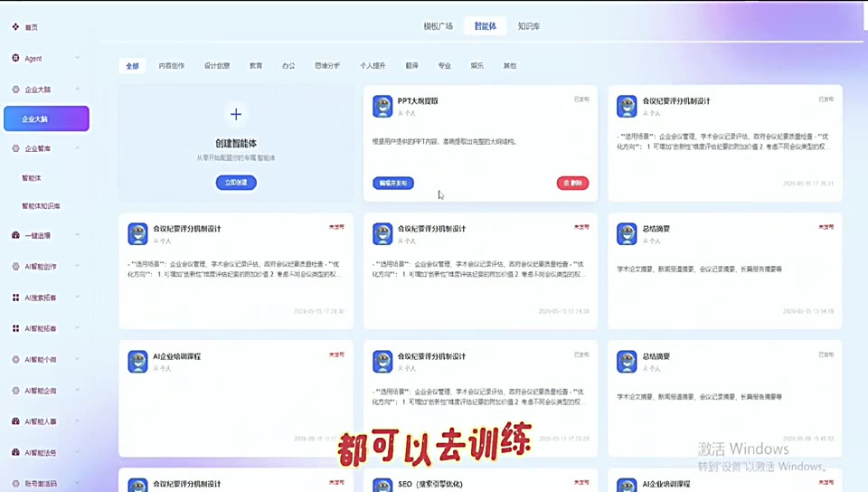Screen dimensions: 868x492
Task: Click the robot avatar of SEO card
Action: pyautogui.click(x=382, y=486)
